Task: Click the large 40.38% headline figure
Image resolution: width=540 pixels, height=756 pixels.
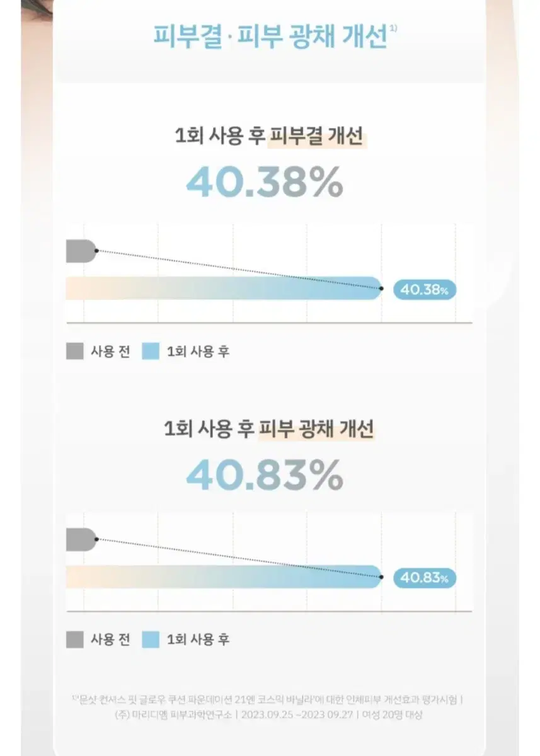Action: click(265, 183)
